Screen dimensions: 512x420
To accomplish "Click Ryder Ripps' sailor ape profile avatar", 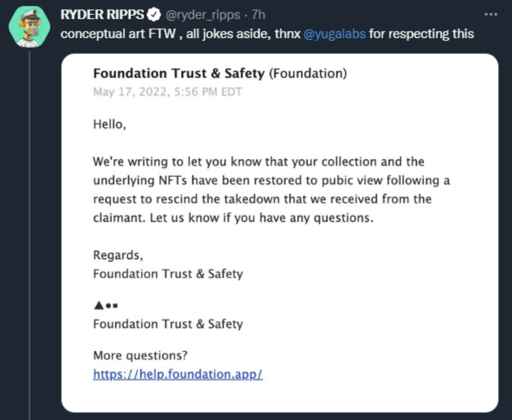I will tap(30, 27).
